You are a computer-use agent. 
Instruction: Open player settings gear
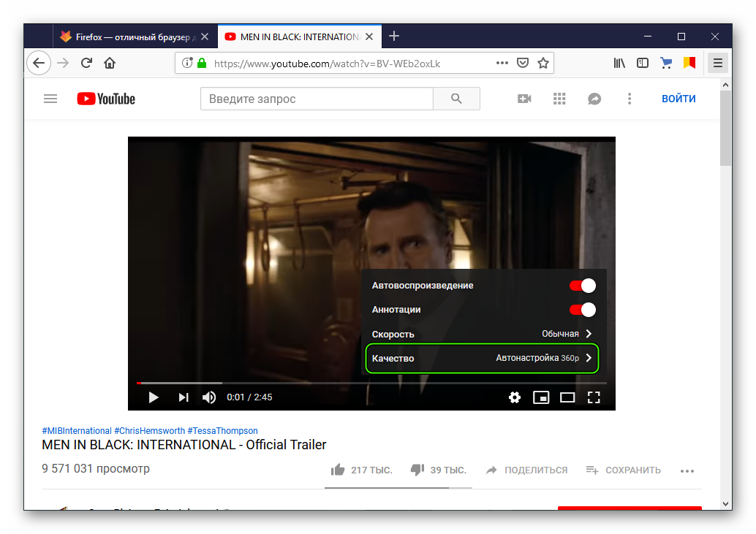515,397
